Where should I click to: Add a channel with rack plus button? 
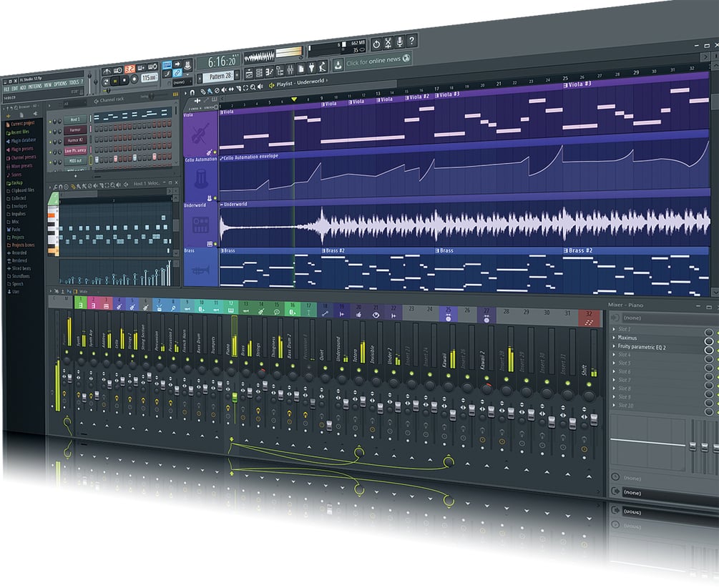click(x=76, y=176)
